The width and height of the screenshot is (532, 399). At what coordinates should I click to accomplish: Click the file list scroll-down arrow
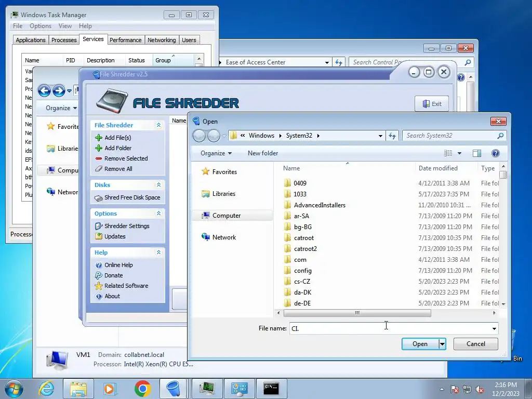click(503, 304)
